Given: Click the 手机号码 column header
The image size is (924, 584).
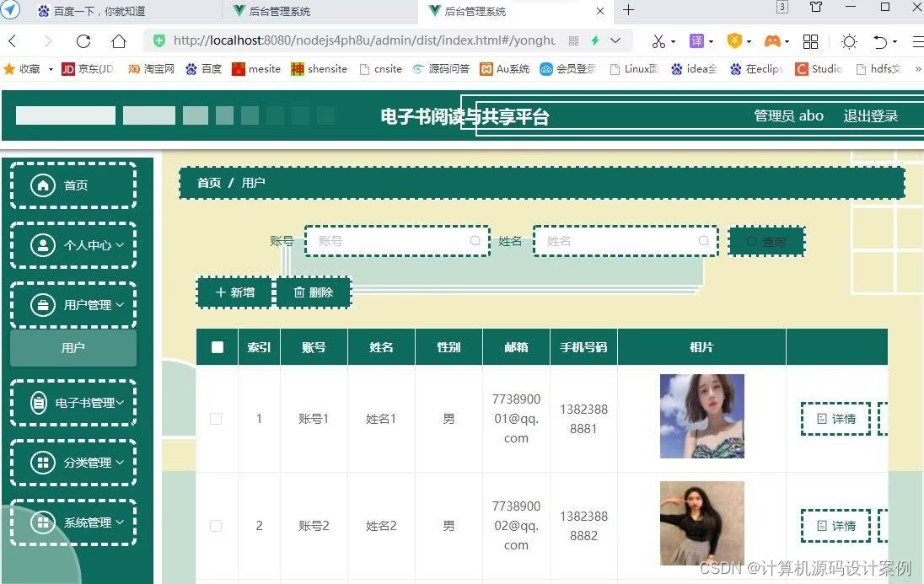Looking at the screenshot, I should pos(583,347).
